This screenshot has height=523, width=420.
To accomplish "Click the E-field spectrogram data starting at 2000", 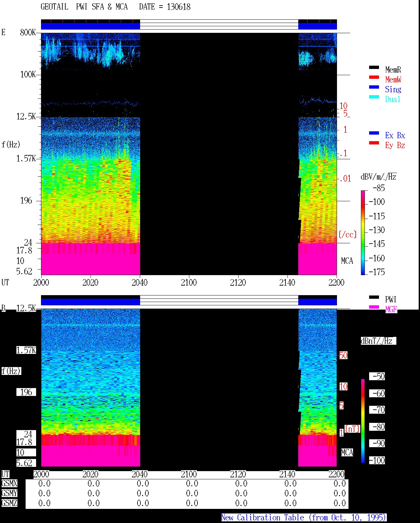I will click(x=91, y=154).
